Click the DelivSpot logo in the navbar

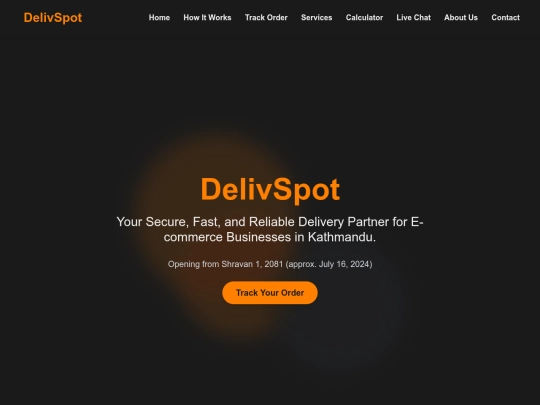pyautogui.click(x=53, y=18)
